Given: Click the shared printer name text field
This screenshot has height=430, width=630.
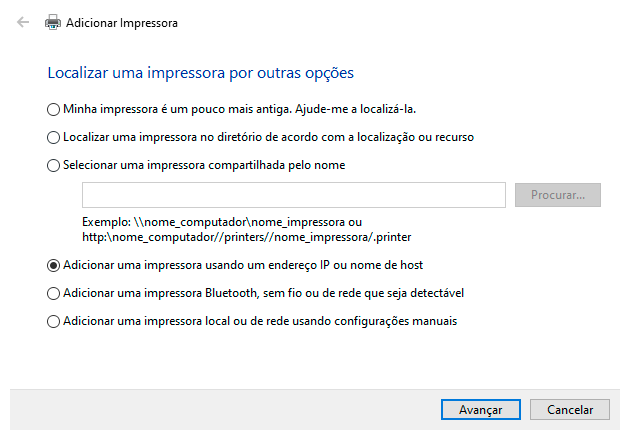Looking at the screenshot, I should 294,195.
